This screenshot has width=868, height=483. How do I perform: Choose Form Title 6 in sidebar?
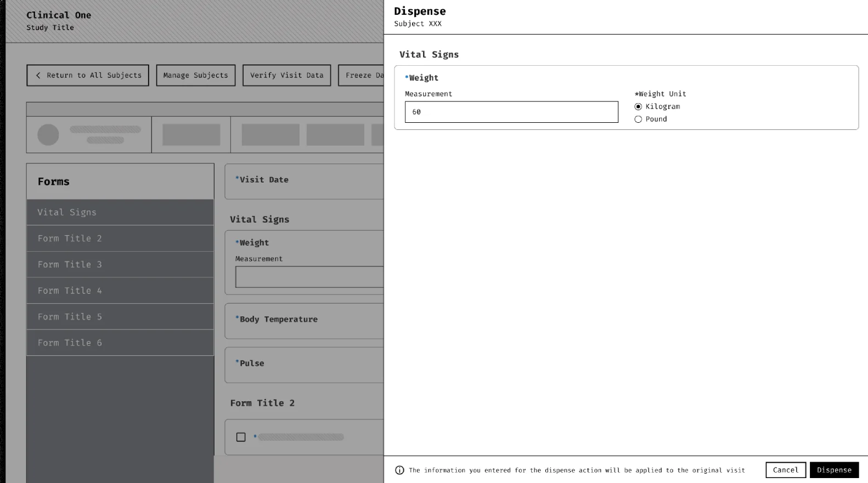pyautogui.click(x=120, y=343)
